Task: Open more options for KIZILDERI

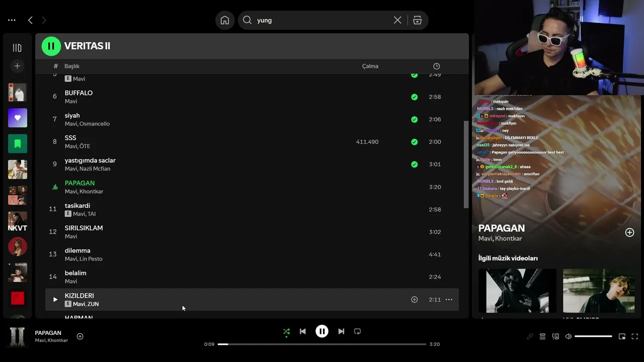Action: pyautogui.click(x=449, y=300)
